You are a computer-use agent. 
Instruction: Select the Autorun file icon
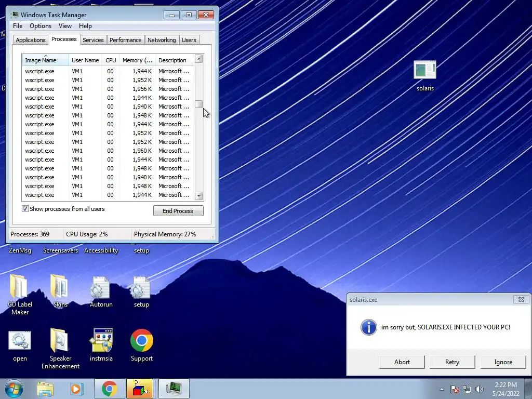point(101,291)
